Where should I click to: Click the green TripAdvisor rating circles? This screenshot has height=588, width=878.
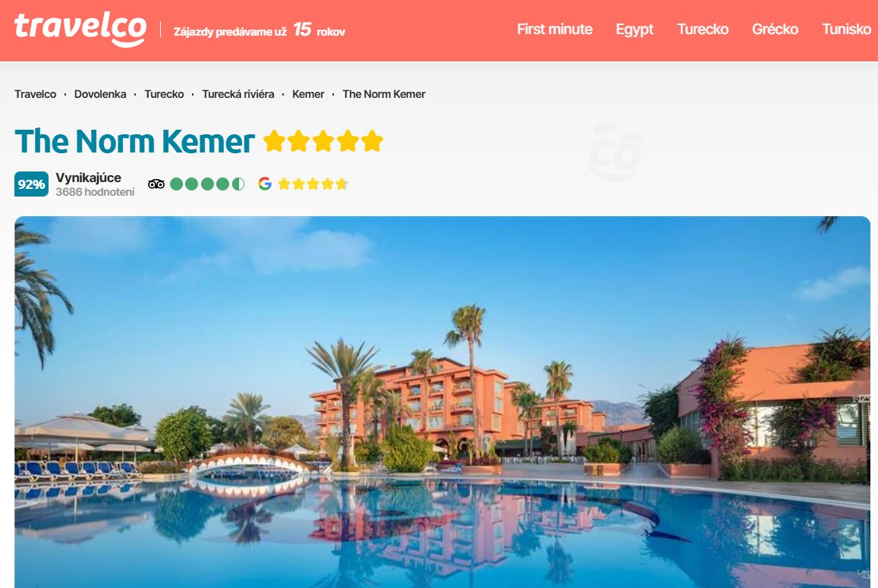point(207,184)
